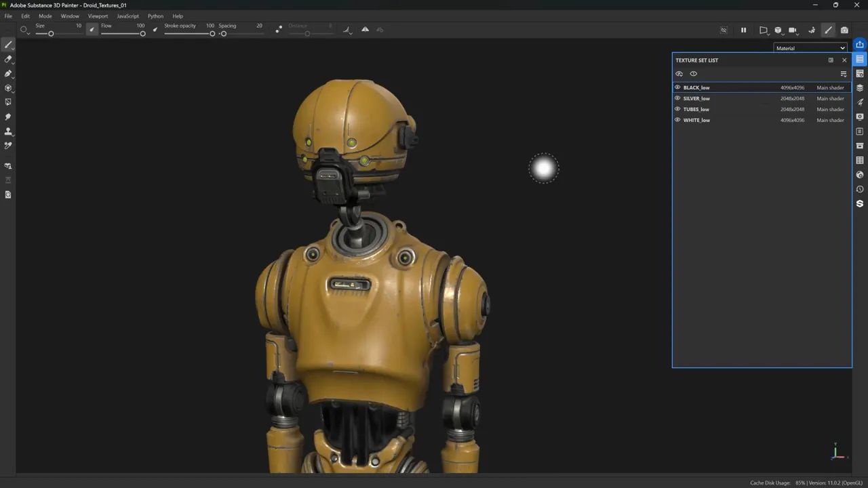Toggle visibility of SILVER_low texture set

point(677,98)
